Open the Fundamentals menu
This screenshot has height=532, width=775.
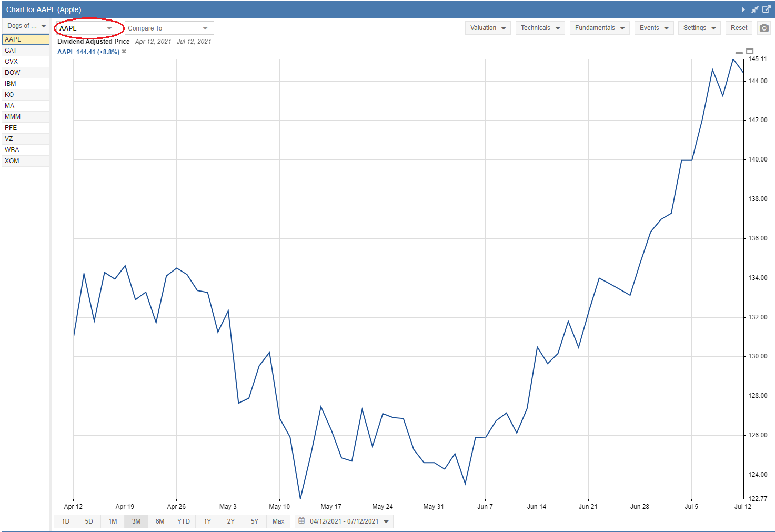pyautogui.click(x=599, y=28)
